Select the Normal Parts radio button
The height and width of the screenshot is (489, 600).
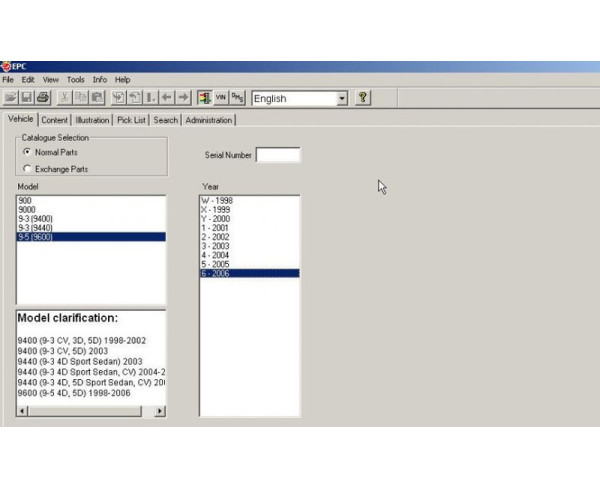tap(27, 152)
